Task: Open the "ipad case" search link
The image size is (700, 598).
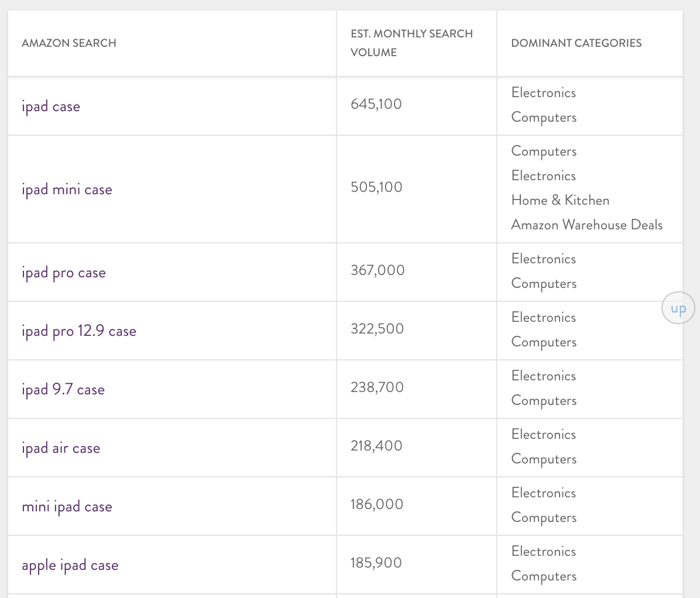Action: point(51,106)
